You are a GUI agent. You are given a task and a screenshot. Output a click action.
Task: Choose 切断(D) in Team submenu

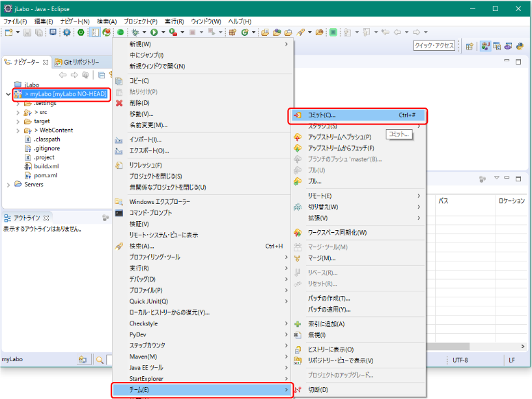[318, 390]
